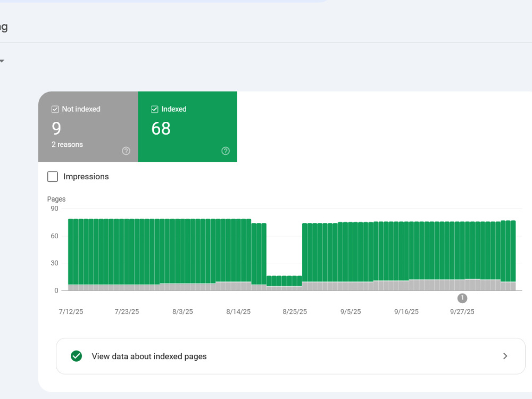Image resolution: width=532 pixels, height=399 pixels.
Task: Click the 9/5/25 date label
Action: (x=351, y=311)
